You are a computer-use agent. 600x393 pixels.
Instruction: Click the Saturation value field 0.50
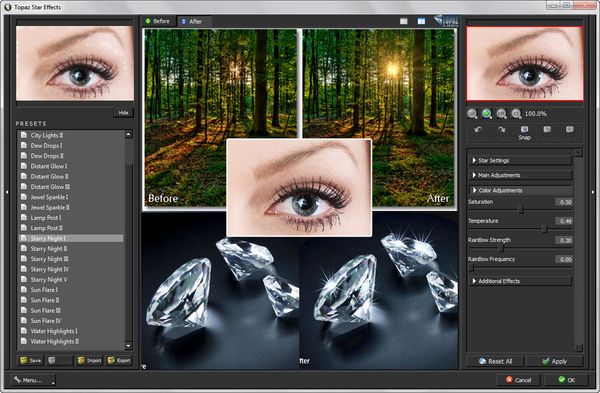564,202
